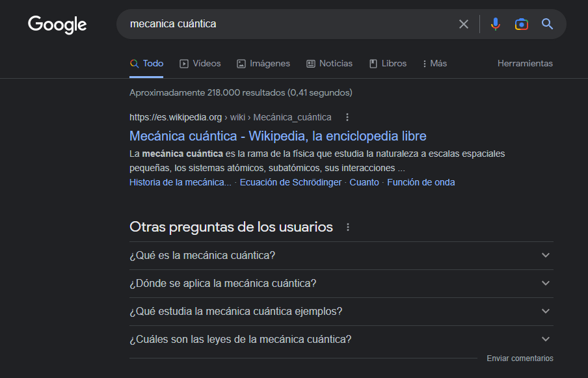The image size is (588, 378).
Task: Switch to the Vídeos tab
Action: (200, 63)
